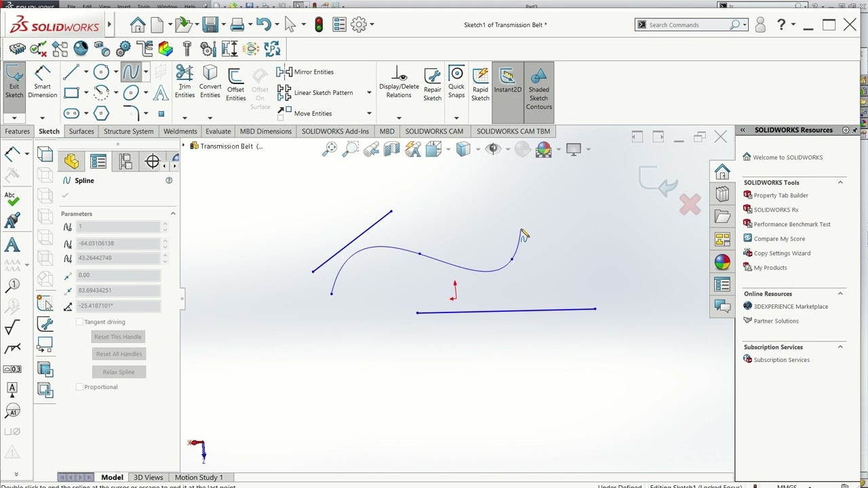This screenshot has width=868, height=488.
Task: Open Copy Settings Wizard link
Action: [782, 253]
